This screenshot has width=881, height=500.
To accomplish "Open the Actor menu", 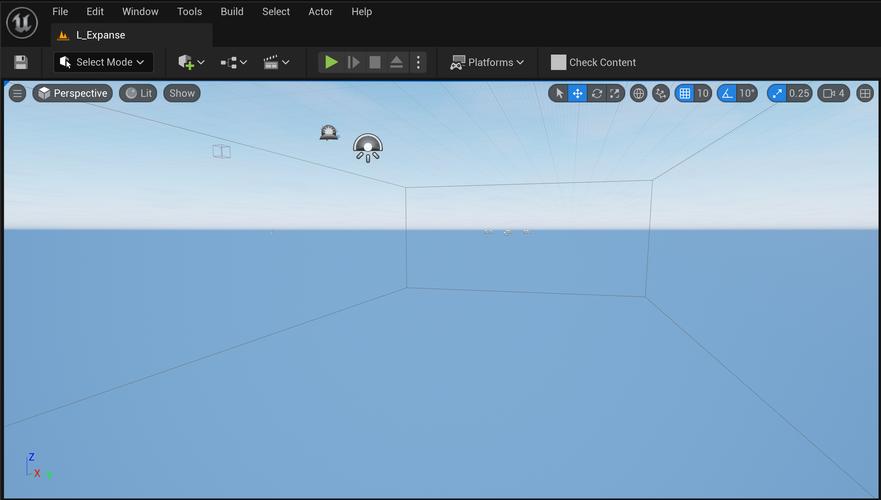I will 320,11.
